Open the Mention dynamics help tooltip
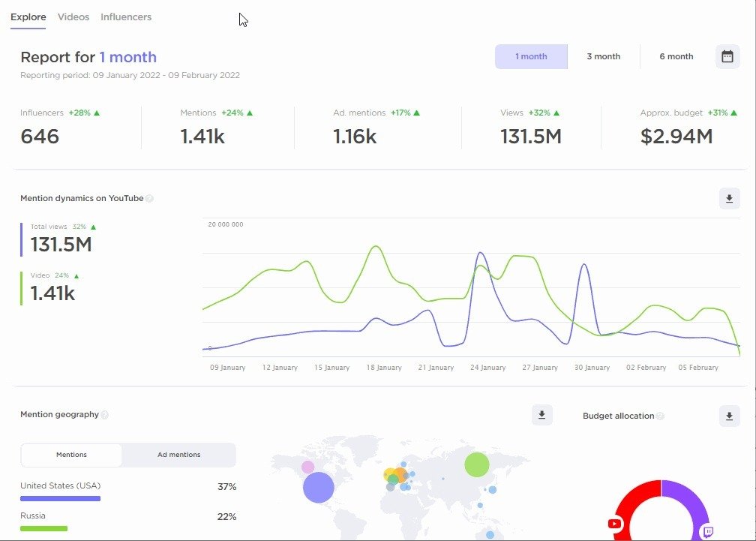This screenshot has height=541, width=756. tap(149, 198)
